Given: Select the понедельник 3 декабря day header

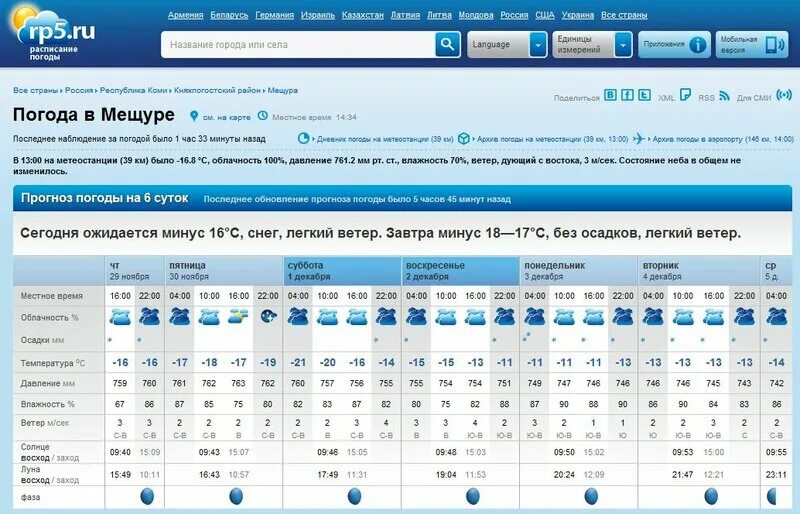Looking at the screenshot, I should point(579,271).
